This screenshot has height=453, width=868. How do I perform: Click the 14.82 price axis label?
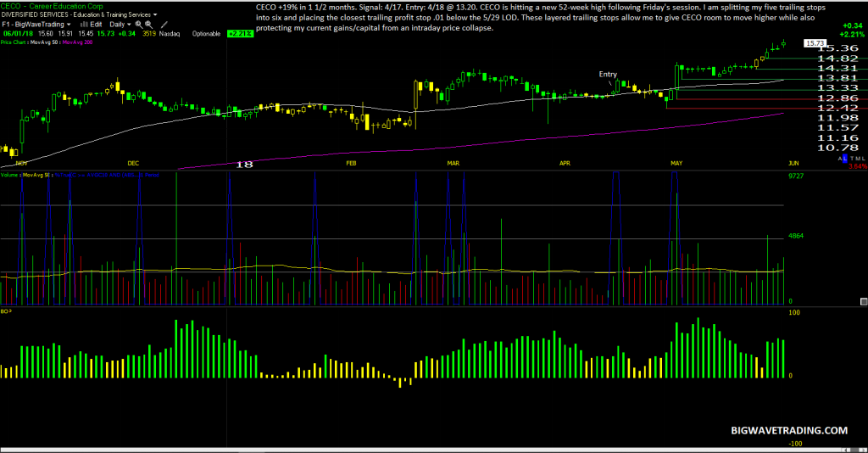click(837, 59)
